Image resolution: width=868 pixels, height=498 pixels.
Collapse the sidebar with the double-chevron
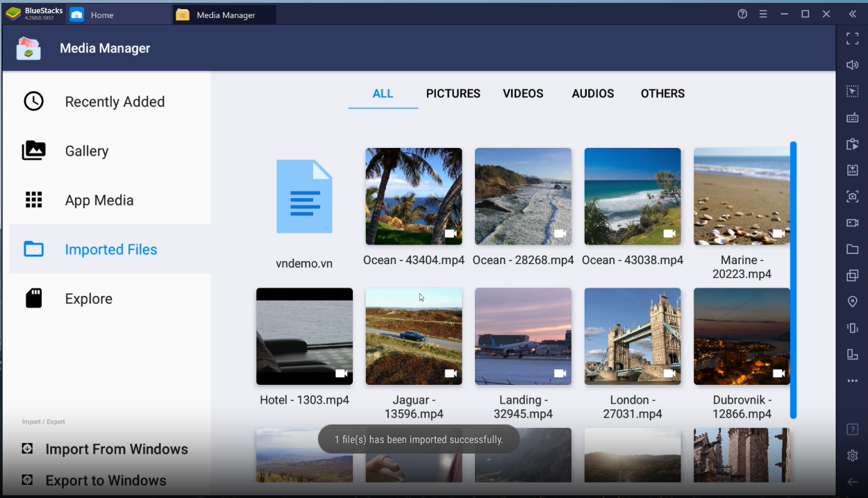(852, 13)
